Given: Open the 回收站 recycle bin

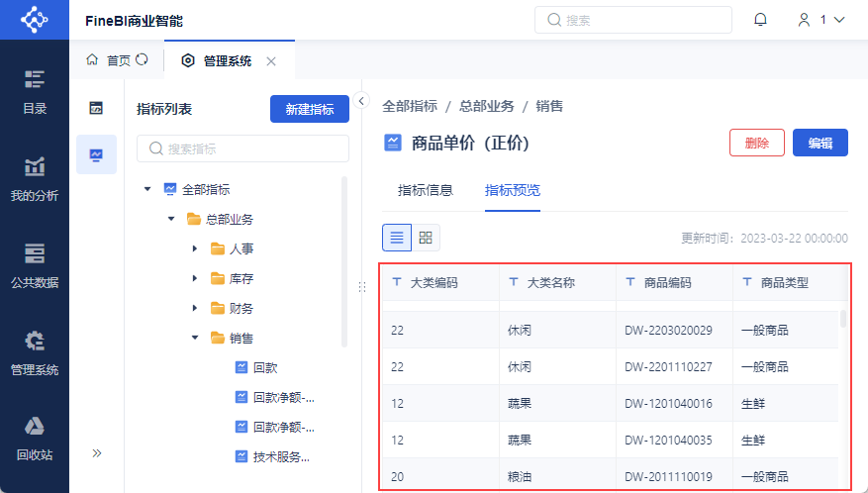Looking at the screenshot, I should point(35,440).
